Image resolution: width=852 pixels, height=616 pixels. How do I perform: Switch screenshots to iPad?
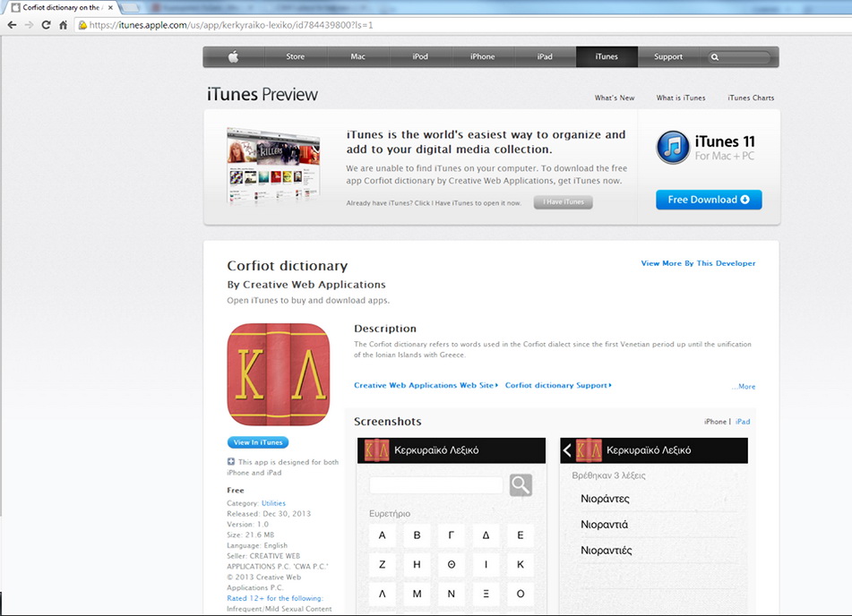click(x=743, y=422)
